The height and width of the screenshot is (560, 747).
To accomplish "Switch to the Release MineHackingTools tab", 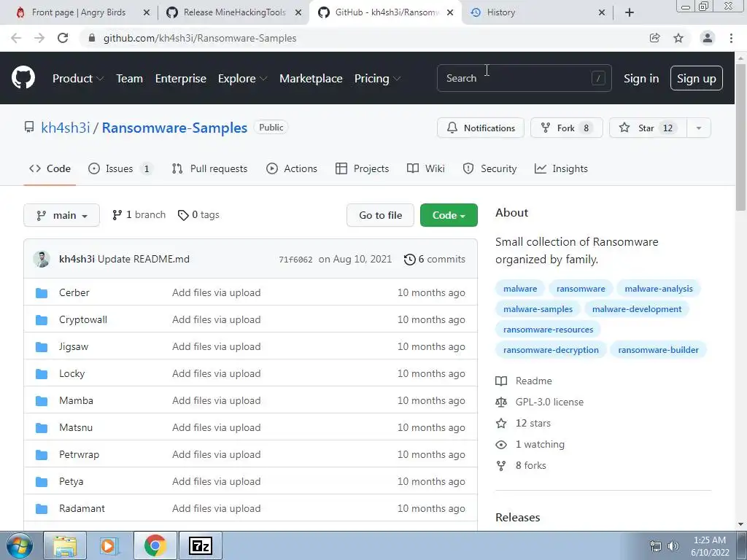I will (233, 12).
